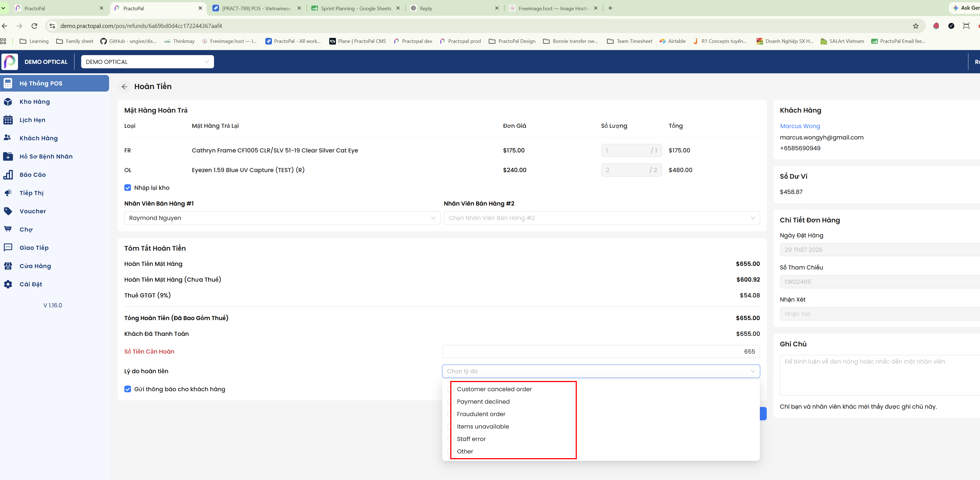Click the Số Tiền Cần Hoàn amount field
980x480 pixels.
[601, 352]
